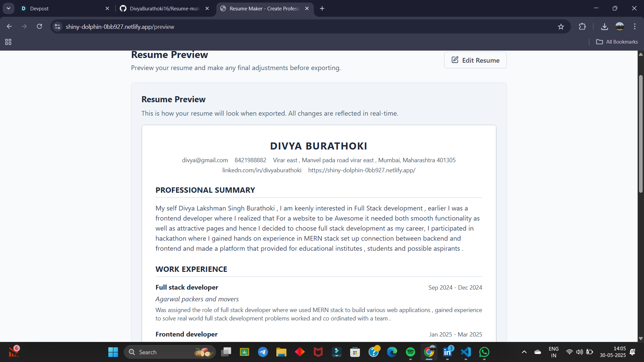Open the volume control in system tray

point(579,352)
